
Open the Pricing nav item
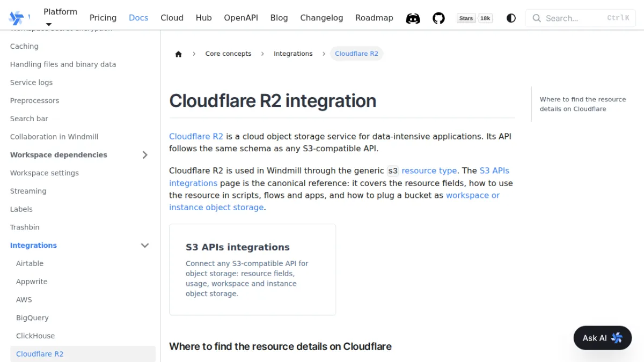click(x=103, y=18)
